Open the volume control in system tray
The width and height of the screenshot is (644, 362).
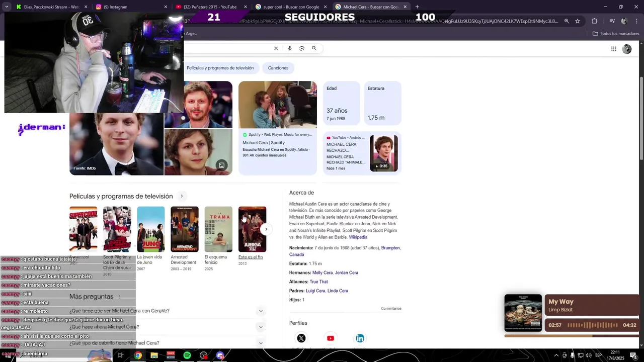(589, 355)
